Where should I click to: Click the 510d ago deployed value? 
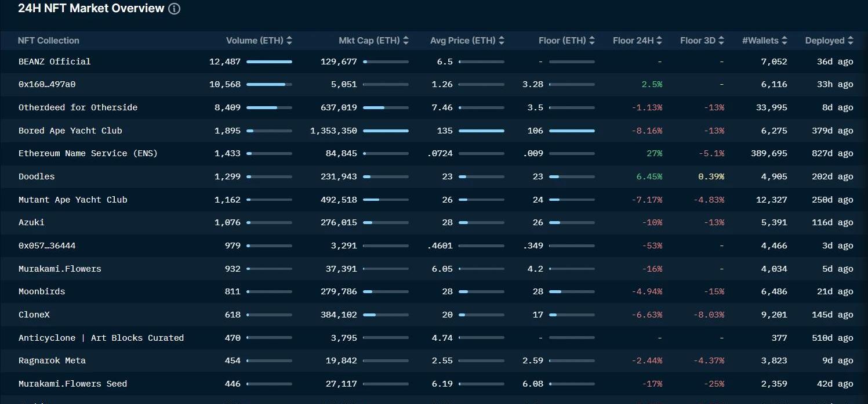[833, 338]
